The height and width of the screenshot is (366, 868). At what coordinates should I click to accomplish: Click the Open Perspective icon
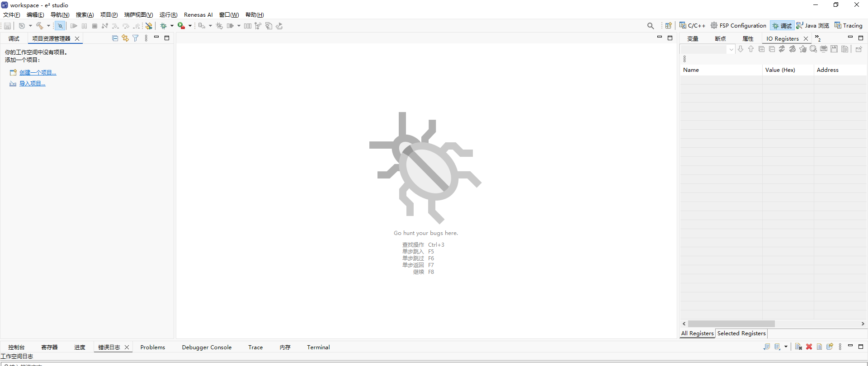click(668, 26)
